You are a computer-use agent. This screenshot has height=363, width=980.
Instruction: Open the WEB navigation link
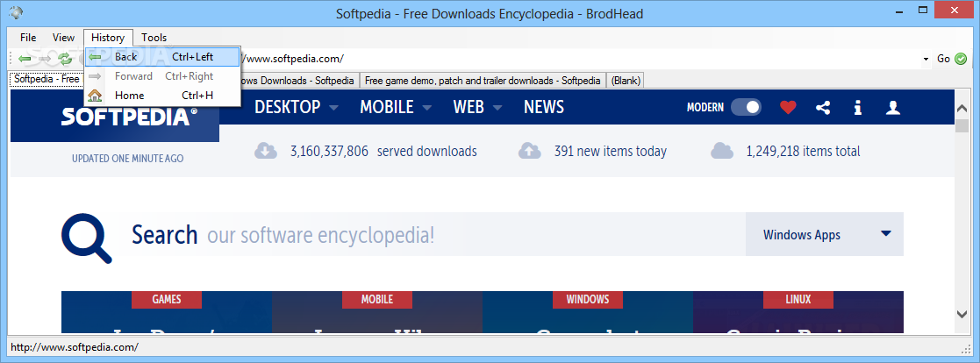pyautogui.click(x=469, y=108)
